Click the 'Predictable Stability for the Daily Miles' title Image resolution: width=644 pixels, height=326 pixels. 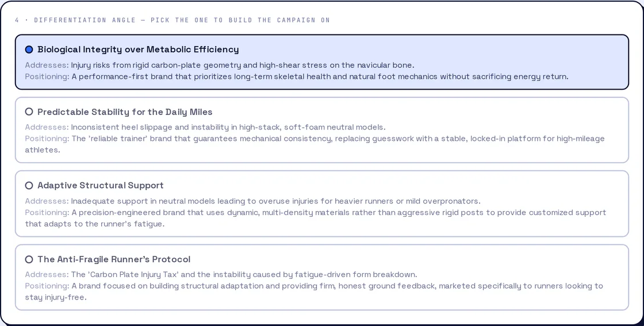point(125,112)
